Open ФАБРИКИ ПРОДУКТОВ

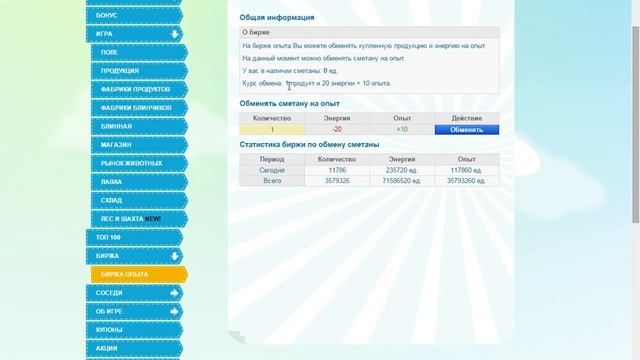pos(139,89)
